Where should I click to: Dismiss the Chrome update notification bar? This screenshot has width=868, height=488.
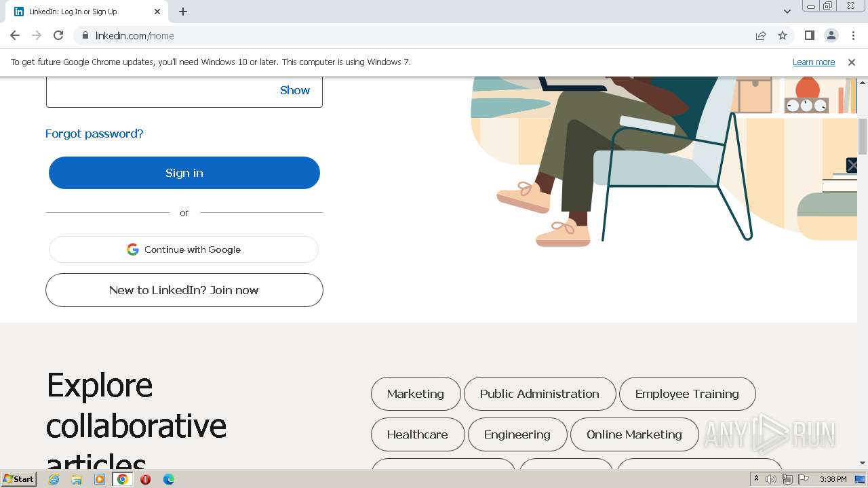pyautogui.click(x=852, y=62)
